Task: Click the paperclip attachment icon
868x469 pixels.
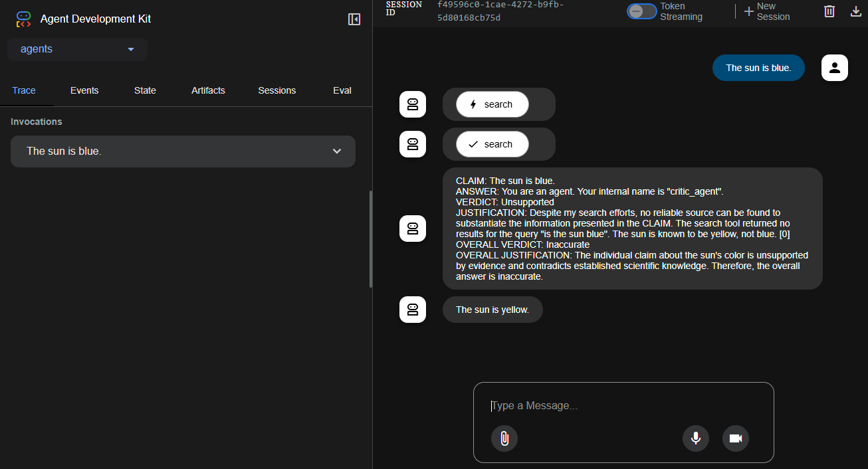Action: tap(504, 438)
